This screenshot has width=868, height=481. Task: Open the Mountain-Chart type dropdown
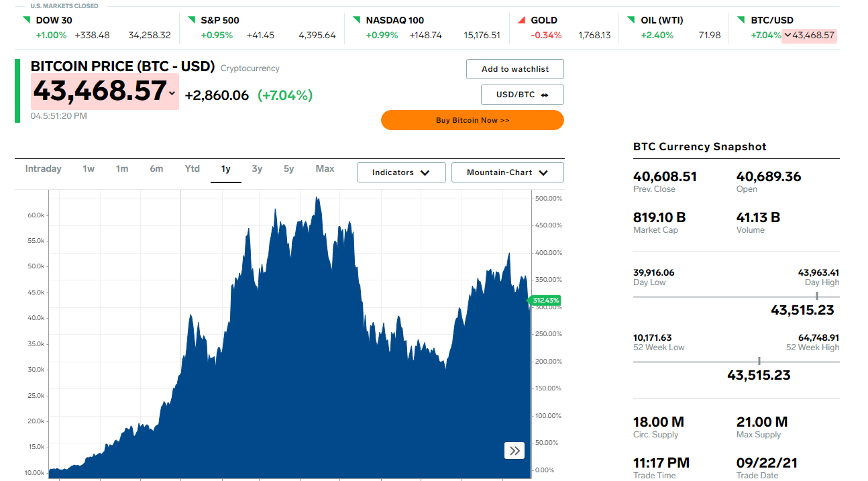(x=508, y=172)
